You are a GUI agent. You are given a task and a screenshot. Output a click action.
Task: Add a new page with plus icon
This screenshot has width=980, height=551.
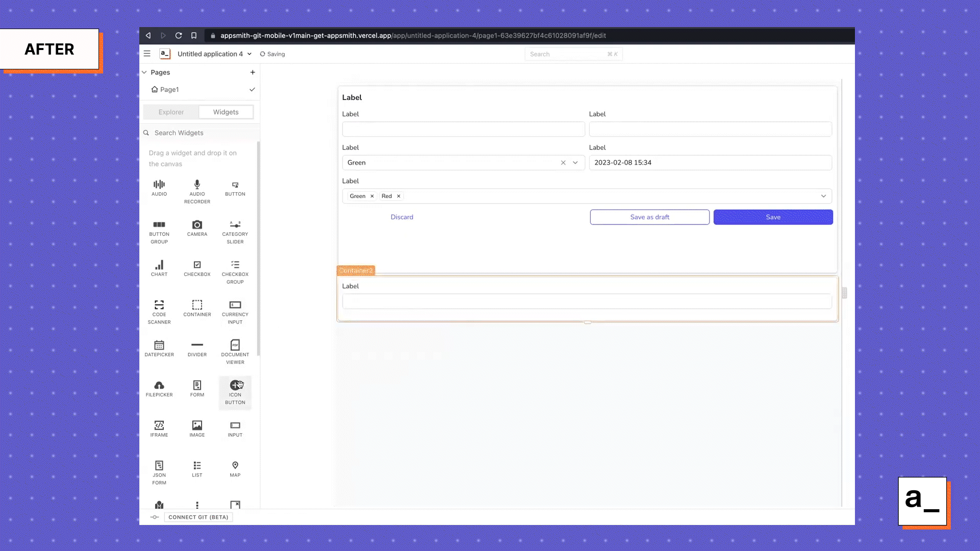coord(253,72)
